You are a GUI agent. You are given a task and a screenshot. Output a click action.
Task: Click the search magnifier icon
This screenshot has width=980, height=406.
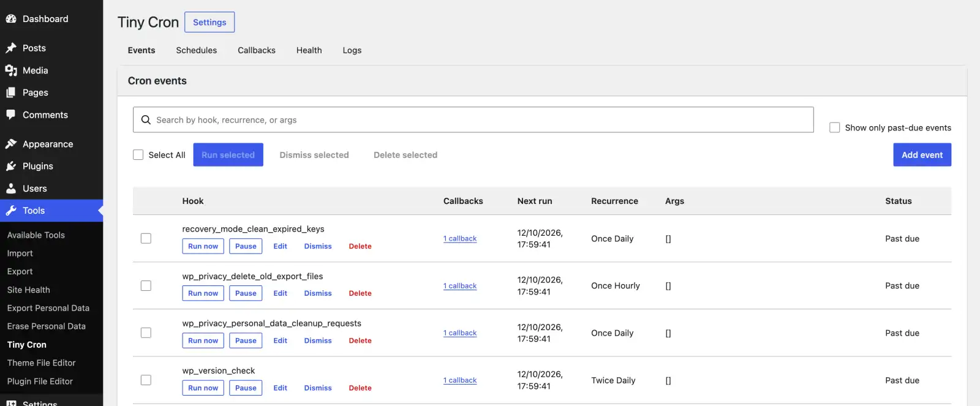pyautogui.click(x=146, y=120)
